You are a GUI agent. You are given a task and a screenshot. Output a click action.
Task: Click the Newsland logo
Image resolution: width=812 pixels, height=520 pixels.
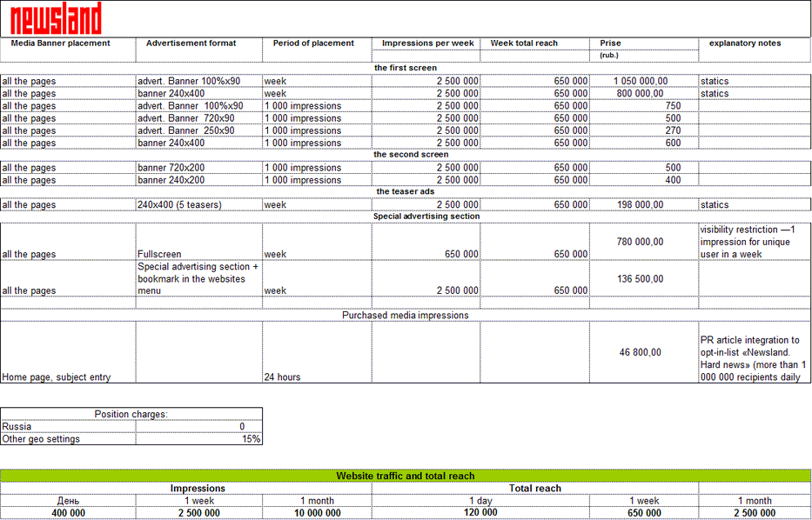[x=56, y=18]
